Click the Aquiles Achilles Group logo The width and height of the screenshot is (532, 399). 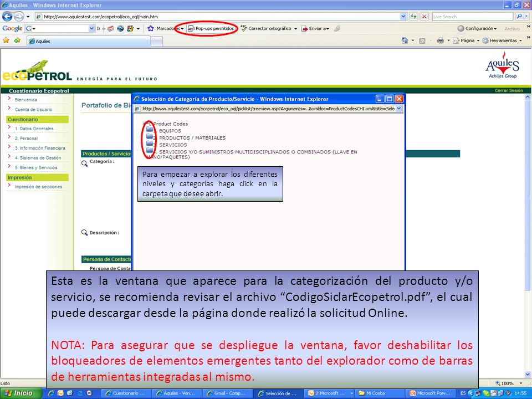[x=503, y=65]
